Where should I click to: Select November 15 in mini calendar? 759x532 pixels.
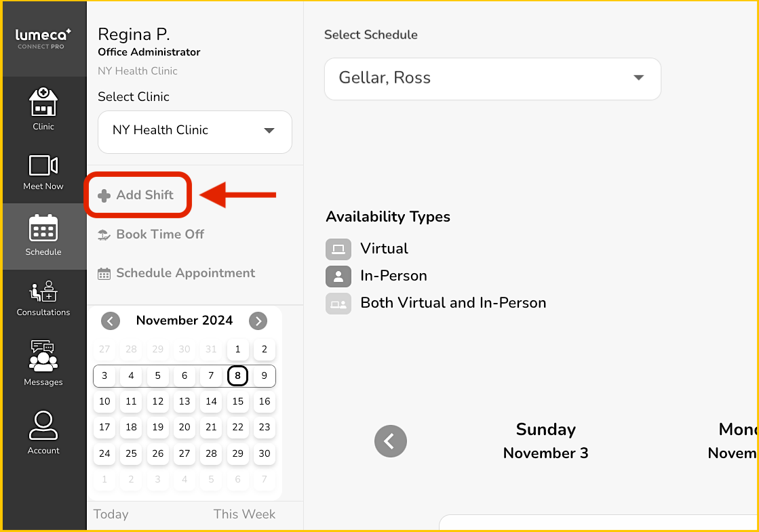(237, 401)
